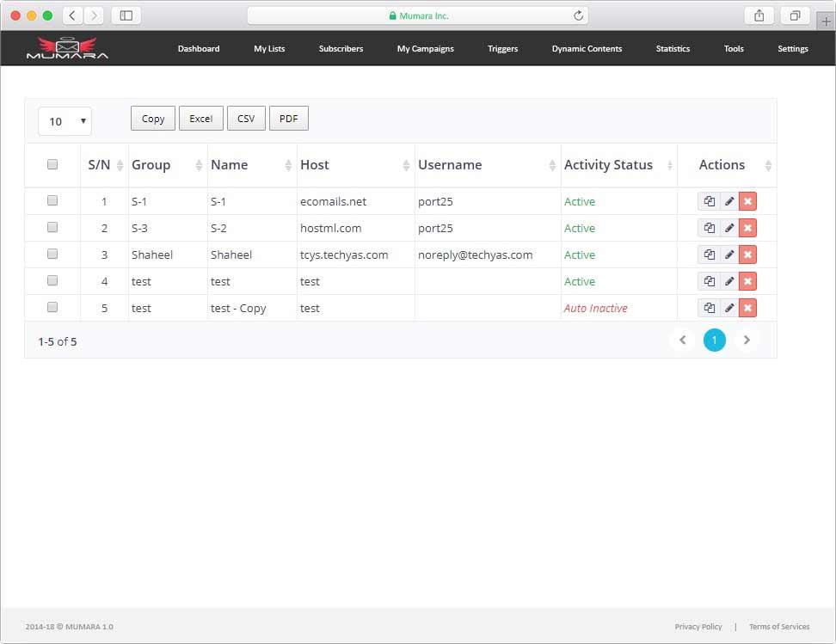The width and height of the screenshot is (836, 644).
Task: Duplicate the S-1 server entry
Action: (x=709, y=200)
